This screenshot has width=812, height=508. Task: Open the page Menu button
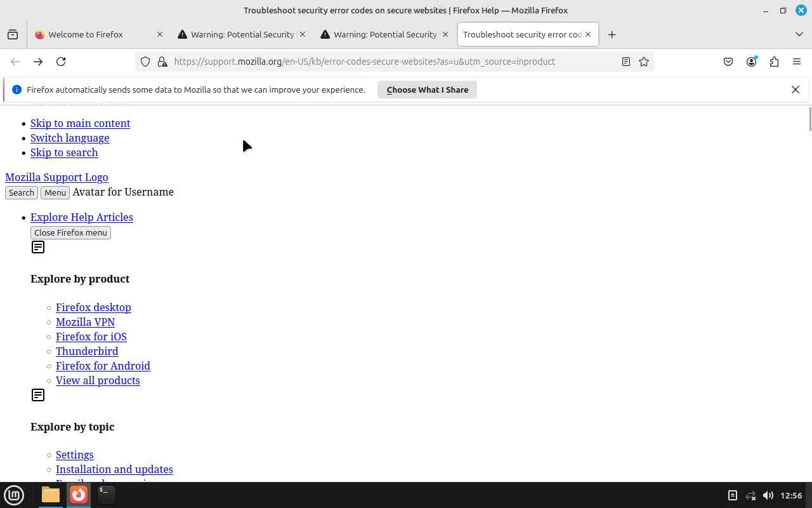click(x=55, y=192)
